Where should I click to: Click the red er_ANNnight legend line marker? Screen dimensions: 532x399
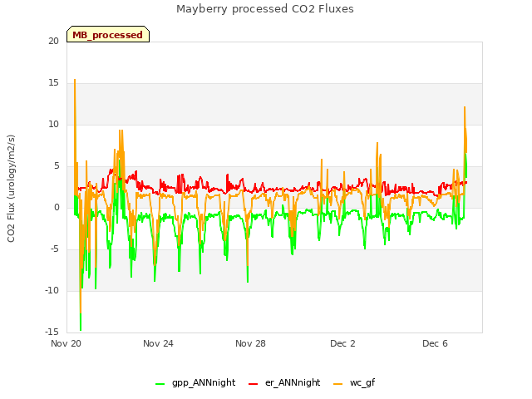pos(253,384)
